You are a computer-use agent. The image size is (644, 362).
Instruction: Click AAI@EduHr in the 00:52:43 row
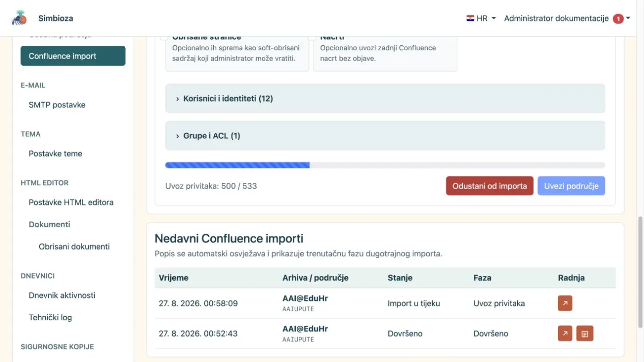[305, 329]
